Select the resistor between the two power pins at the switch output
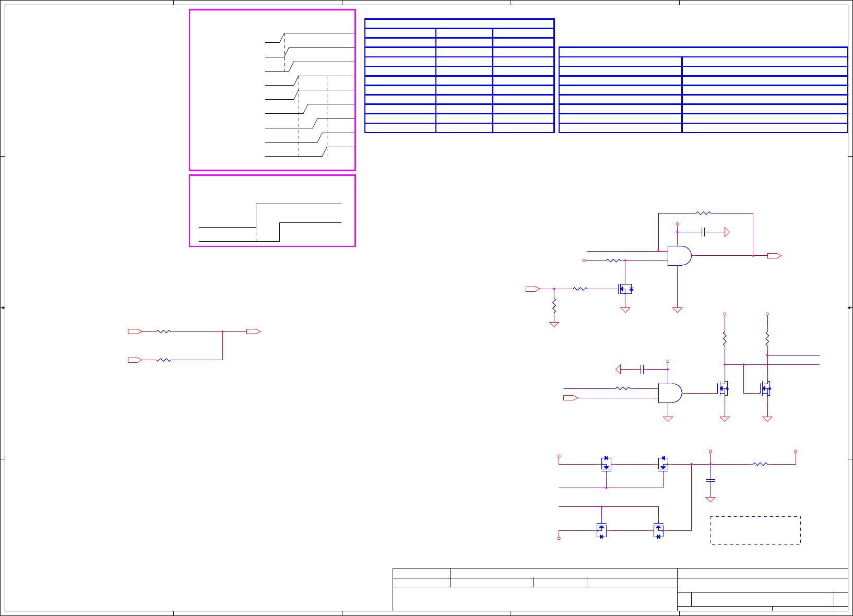Viewport: 853px width, 616px height. 761,464
